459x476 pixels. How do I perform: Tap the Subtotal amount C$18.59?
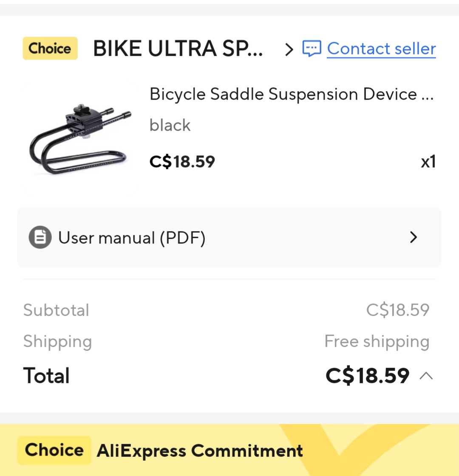tap(398, 310)
